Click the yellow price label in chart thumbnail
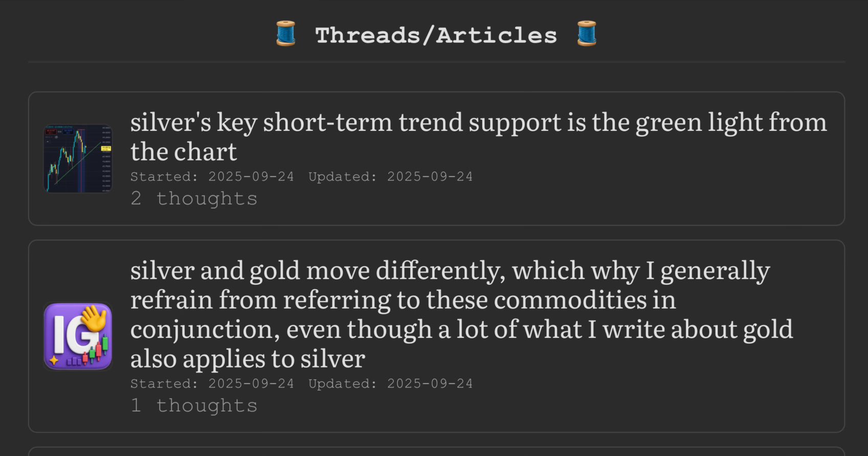 click(105, 148)
